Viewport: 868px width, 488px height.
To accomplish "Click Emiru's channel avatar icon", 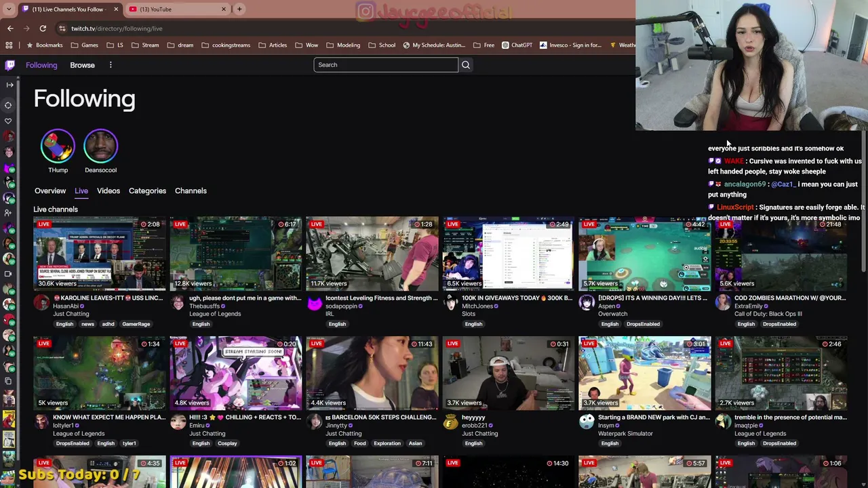I will pos(178,422).
